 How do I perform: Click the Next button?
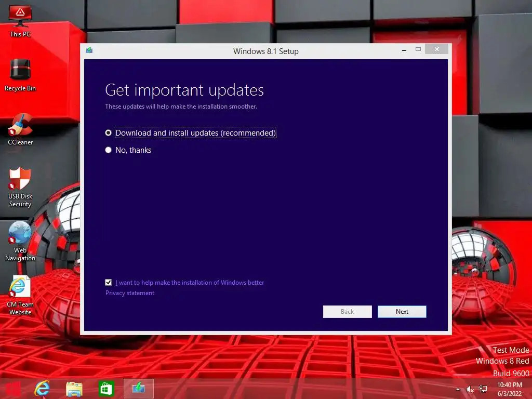tap(402, 312)
